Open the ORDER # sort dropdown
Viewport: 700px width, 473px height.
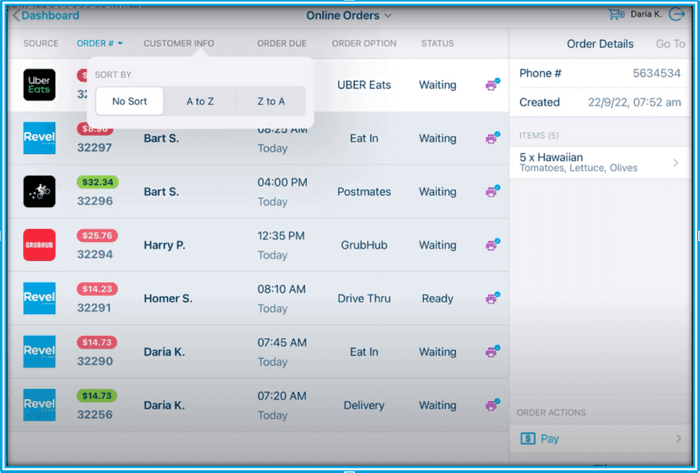click(100, 43)
